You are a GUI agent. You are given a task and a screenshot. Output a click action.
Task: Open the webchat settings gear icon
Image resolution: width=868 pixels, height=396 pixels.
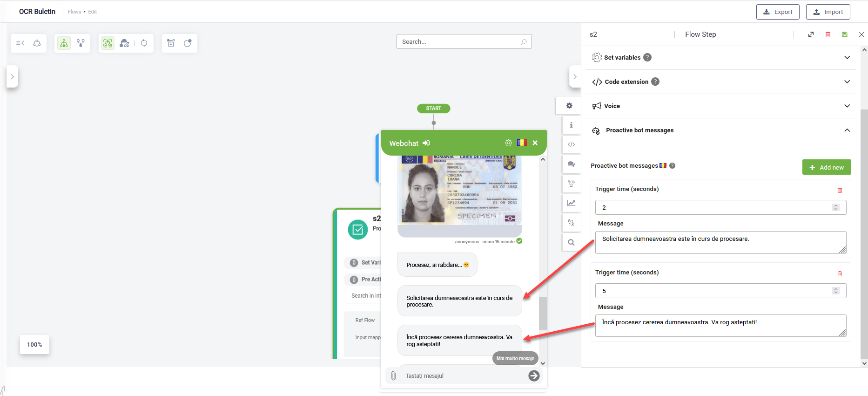pos(508,143)
